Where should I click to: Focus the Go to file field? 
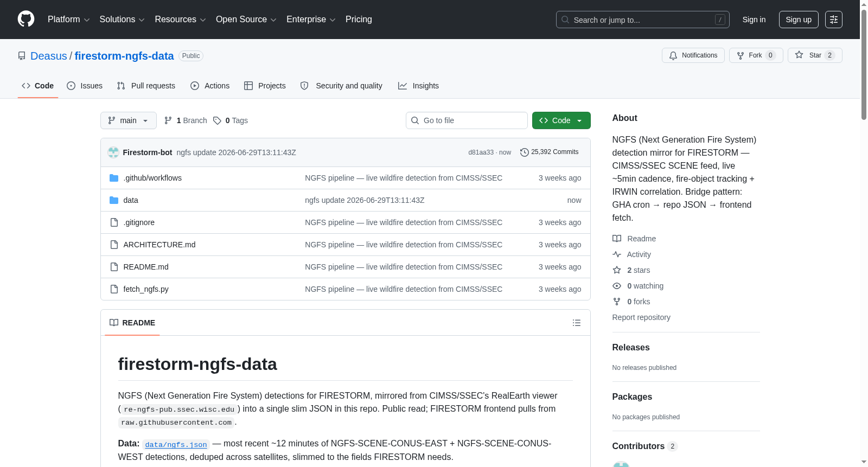pyautogui.click(x=467, y=120)
